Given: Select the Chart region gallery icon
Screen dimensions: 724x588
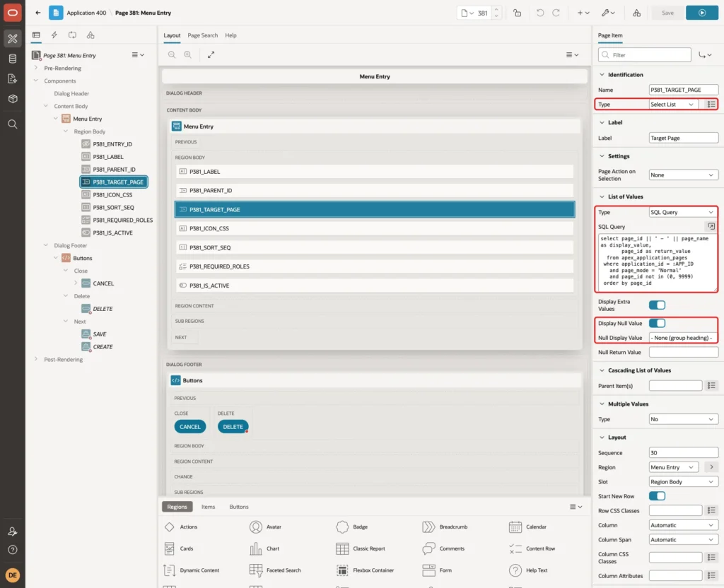Looking at the screenshot, I should (x=255, y=548).
